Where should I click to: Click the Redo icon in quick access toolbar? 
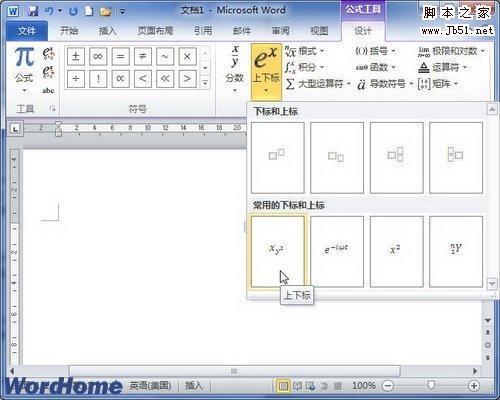point(73,11)
